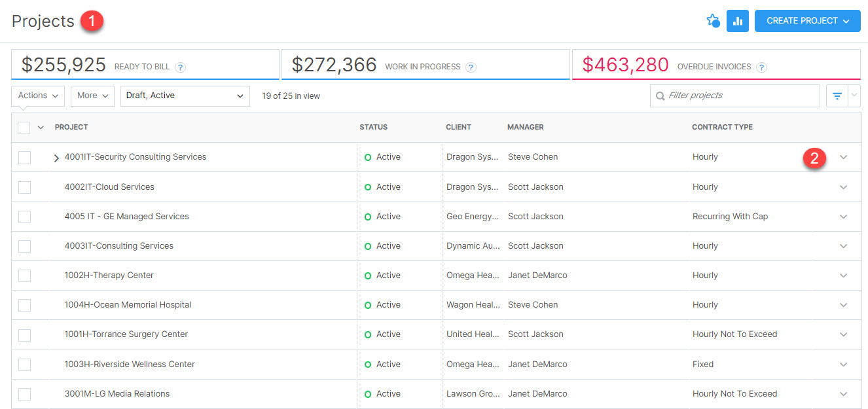Select the 1002H-Therapy Center checkbox
Screen dimensions: 868x409
[24, 276]
